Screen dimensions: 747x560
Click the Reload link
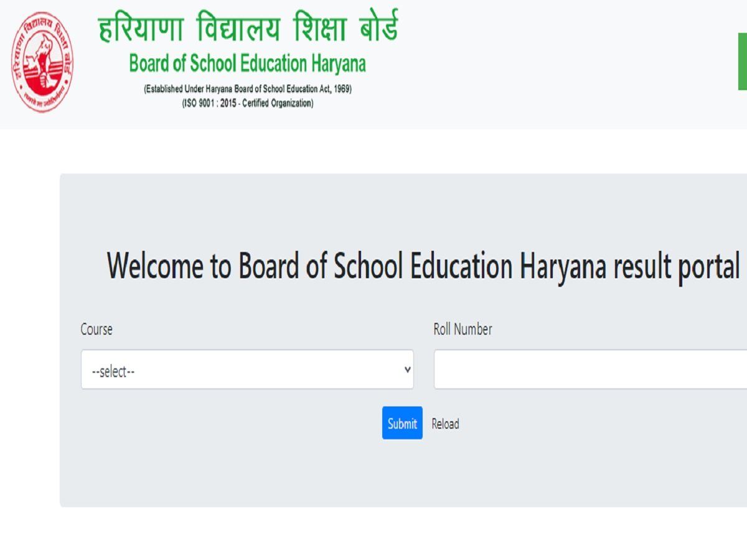click(445, 424)
